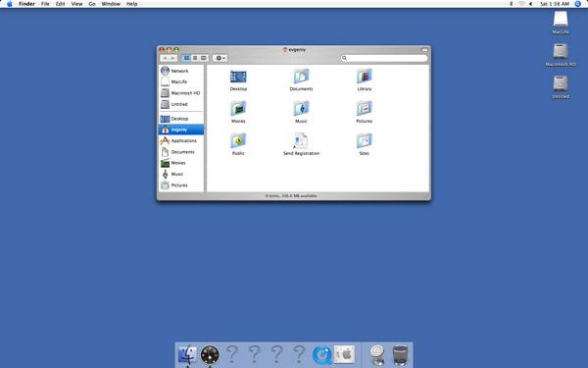Open the Movies folder icon in the file area

coord(238,109)
